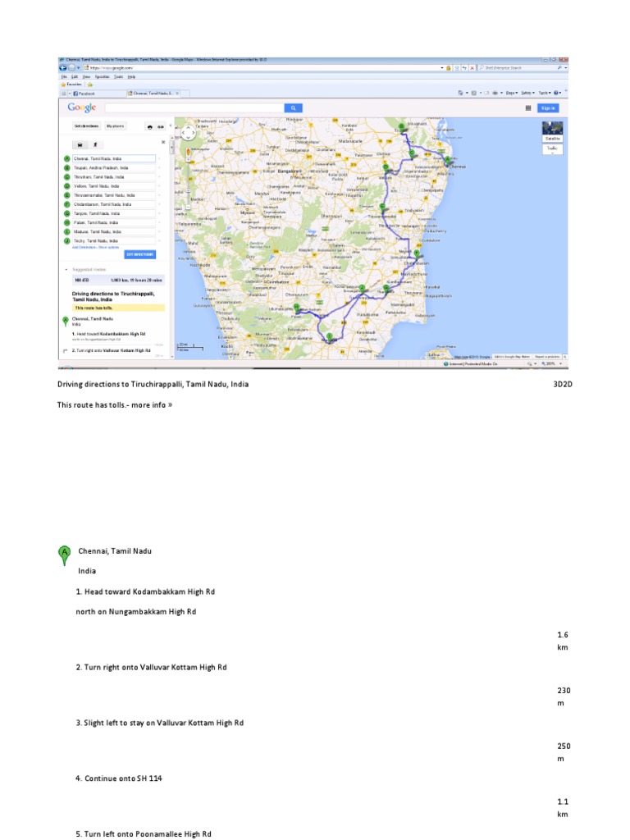Click the browser refresh icon
Screen dimensions: 630x840
click(x=464, y=68)
